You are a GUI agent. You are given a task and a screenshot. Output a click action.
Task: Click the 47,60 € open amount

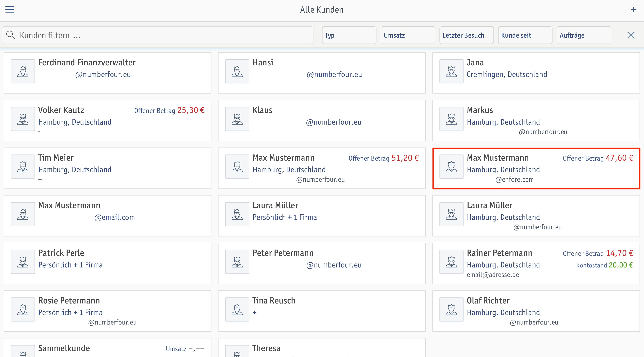[620, 158]
